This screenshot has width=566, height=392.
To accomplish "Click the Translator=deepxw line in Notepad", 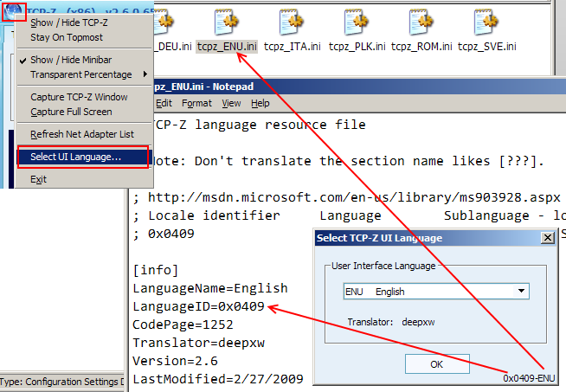I will coord(198,343).
